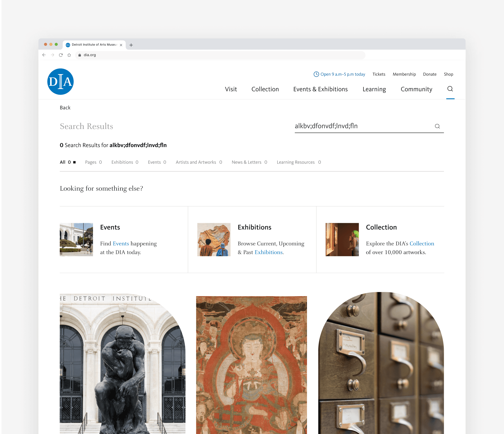This screenshot has width=504, height=434.
Task: Open the Collection menu
Action: pyautogui.click(x=265, y=89)
